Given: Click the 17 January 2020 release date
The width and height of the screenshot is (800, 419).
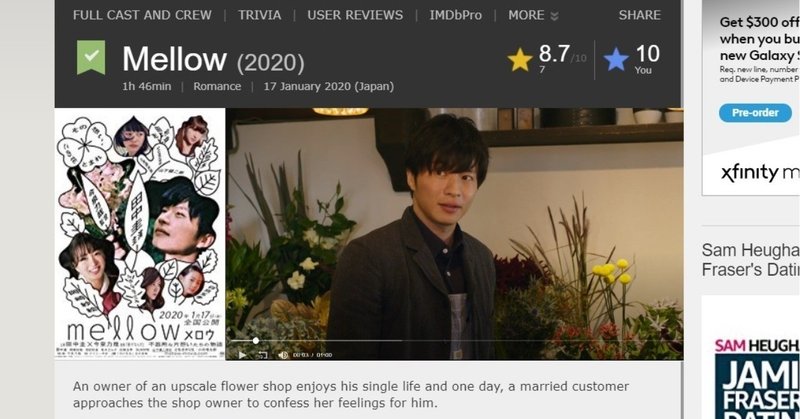Looking at the screenshot, I should coord(329,86).
